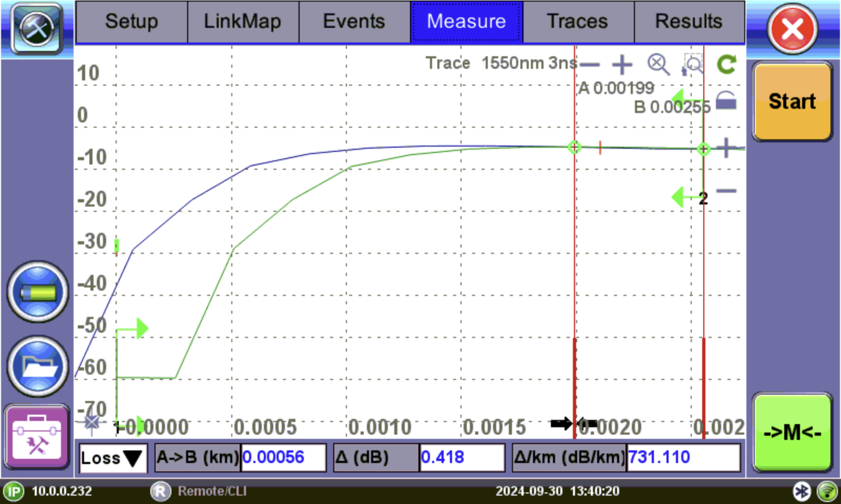
Task: Go to the Results tab
Action: (x=689, y=22)
